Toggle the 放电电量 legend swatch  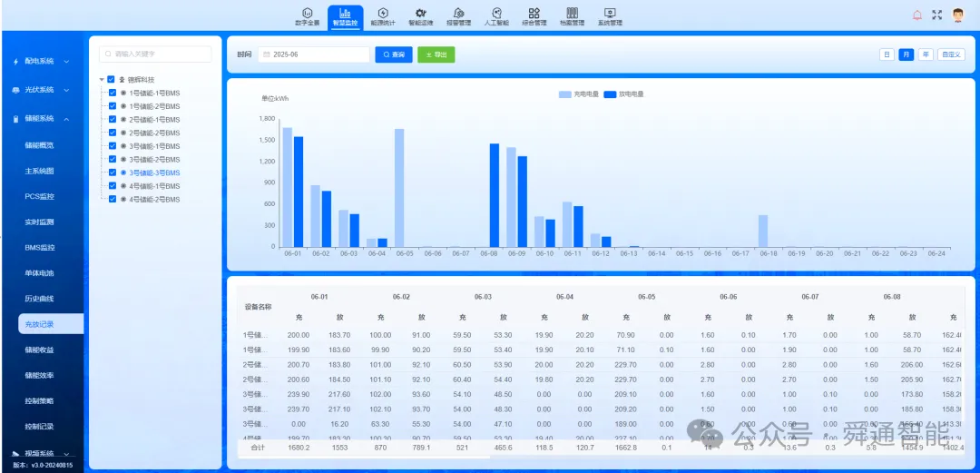point(610,94)
